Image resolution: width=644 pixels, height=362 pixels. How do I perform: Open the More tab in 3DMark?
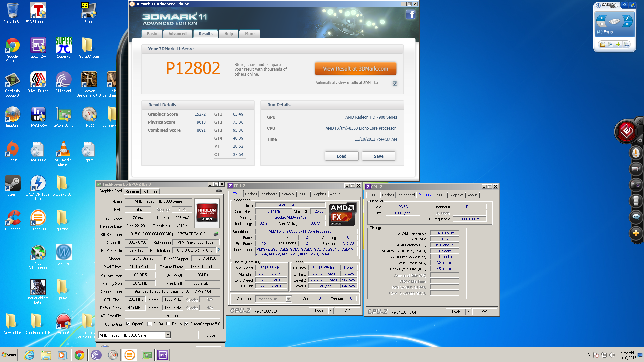pyautogui.click(x=250, y=34)
